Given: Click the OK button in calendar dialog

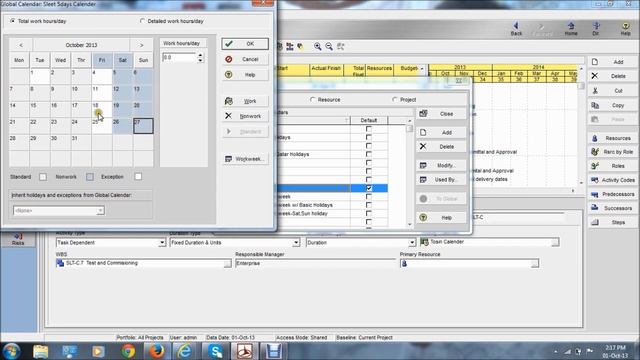Looking at the screenshot, I should click(245, 44).
